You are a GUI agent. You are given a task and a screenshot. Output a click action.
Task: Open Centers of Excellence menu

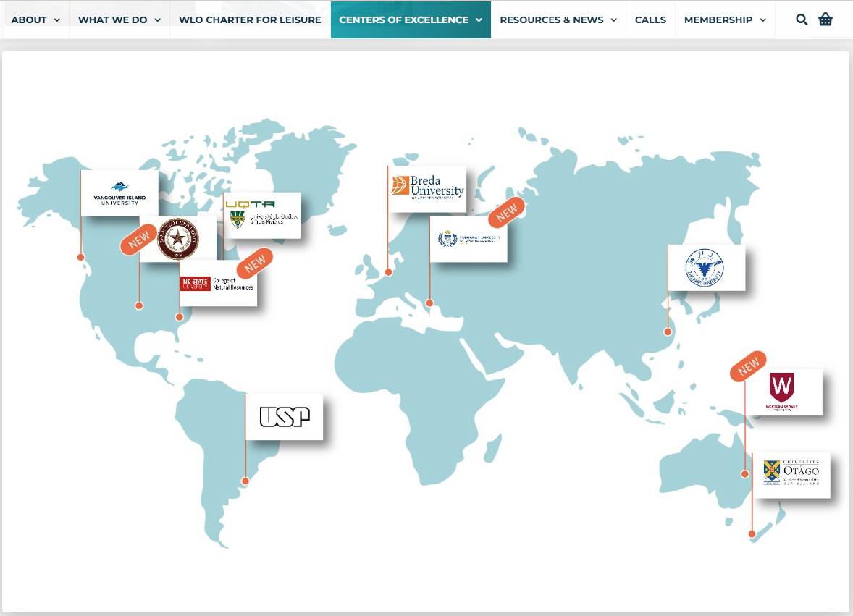tap(411, 20)
